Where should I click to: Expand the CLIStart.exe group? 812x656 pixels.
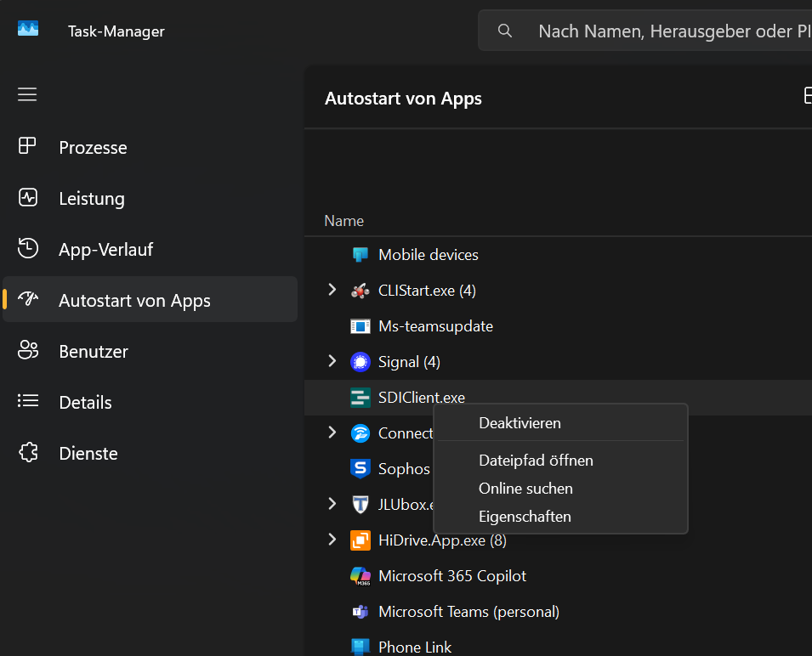click(x=332, y=291)
